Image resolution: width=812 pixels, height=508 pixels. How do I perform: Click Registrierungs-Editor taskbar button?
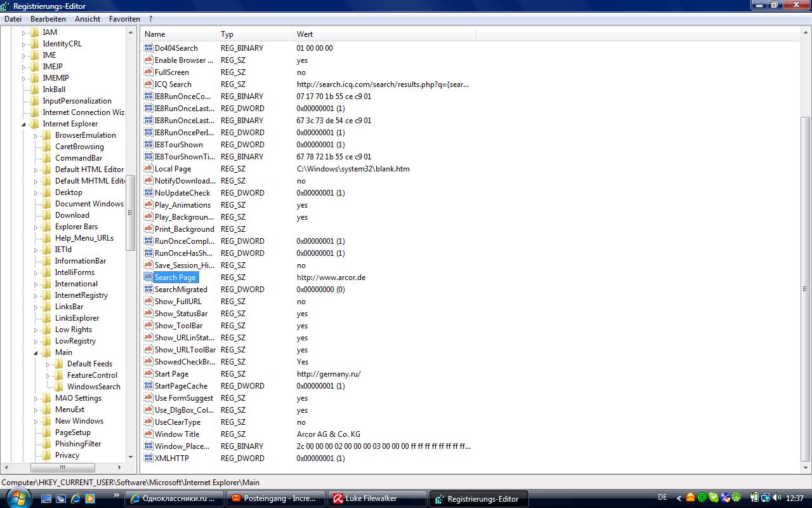click(x=479, y=498)
